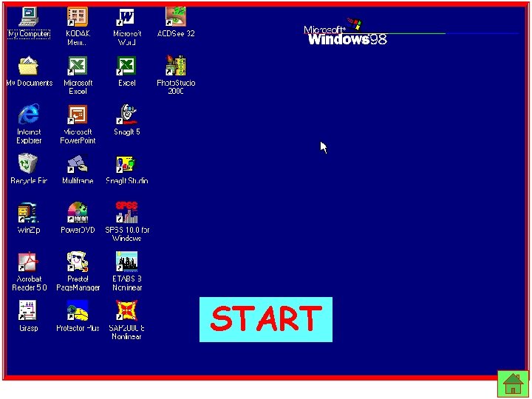
Task: Open the Presto! PageManager shortcut icon
Action: click(x=78, y=262)
